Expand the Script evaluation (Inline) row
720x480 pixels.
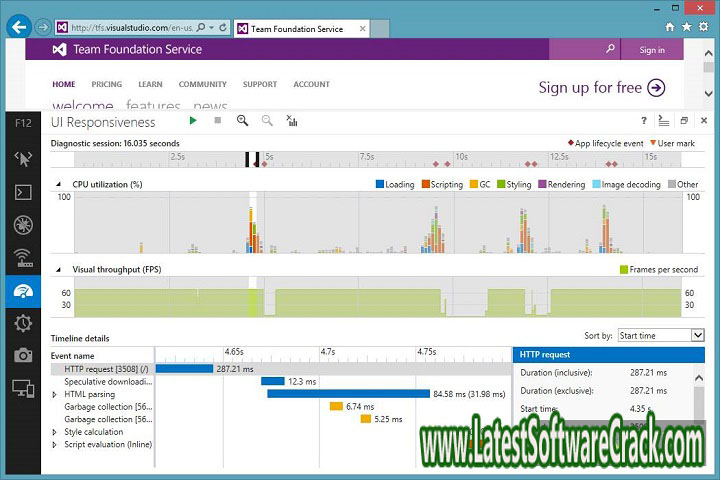(55, 445)
